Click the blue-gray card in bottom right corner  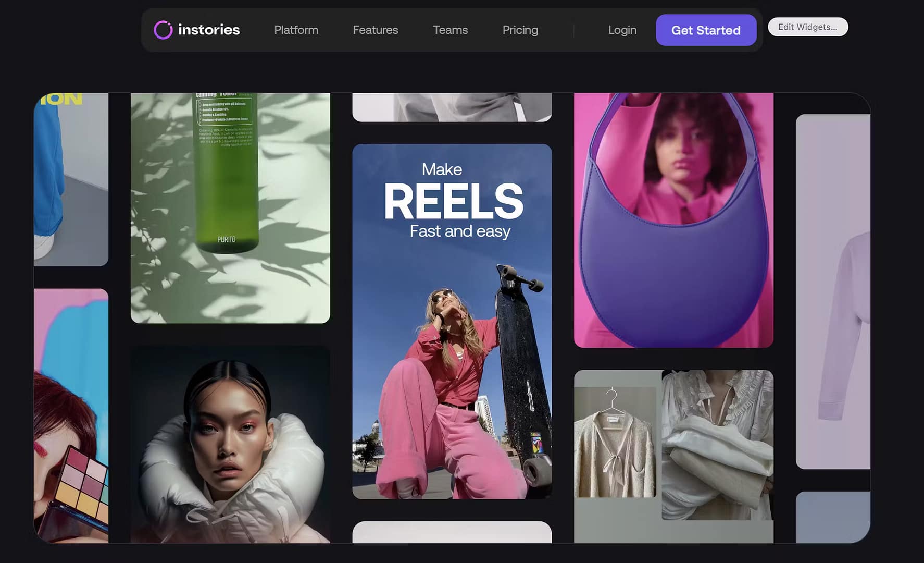pyautogui.click(x=832, y=517)
